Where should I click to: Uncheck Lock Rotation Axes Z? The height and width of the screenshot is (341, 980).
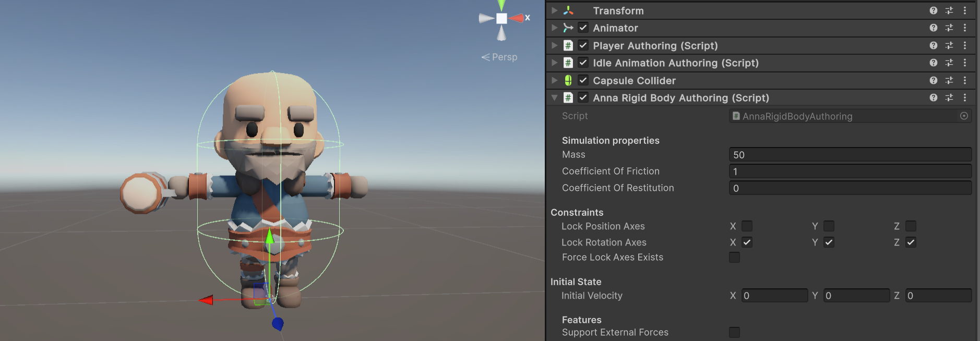pyautogui.click(x=911, y=242)
